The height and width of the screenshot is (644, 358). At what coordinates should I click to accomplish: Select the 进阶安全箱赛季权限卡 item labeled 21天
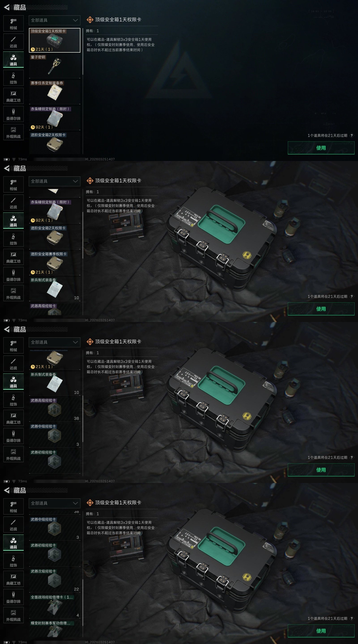click(55, 263)
